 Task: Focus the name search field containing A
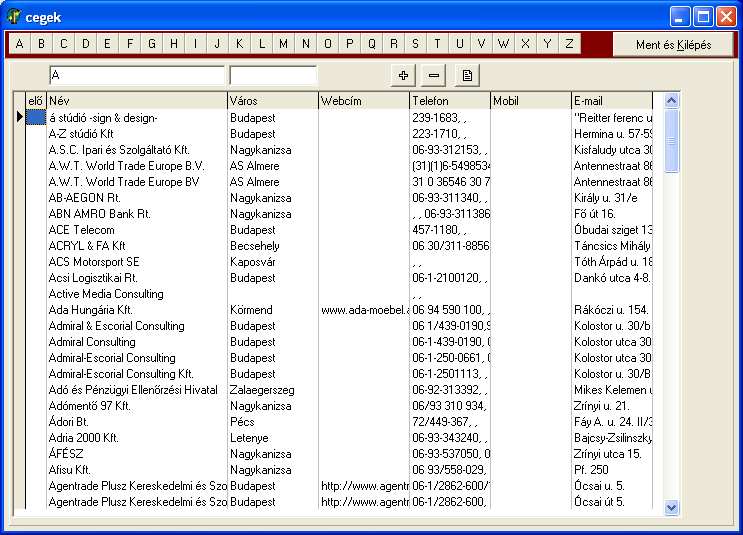pyautogui.click(x=136, y=75)
